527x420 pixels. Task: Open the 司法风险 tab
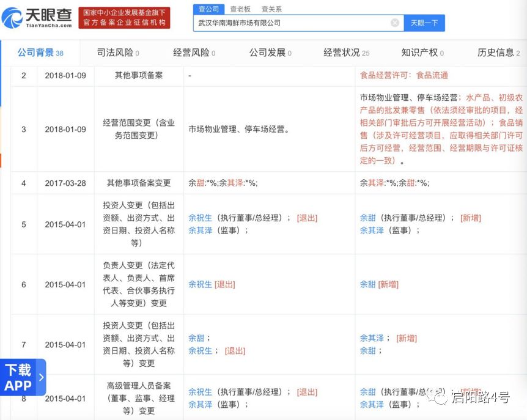click(118, 53)
